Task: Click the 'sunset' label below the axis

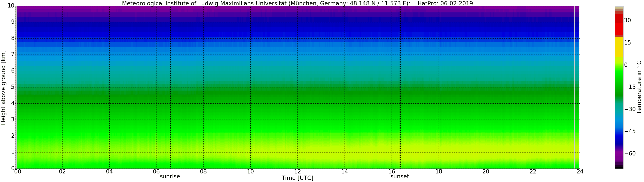Action: [x=400, y=176]
